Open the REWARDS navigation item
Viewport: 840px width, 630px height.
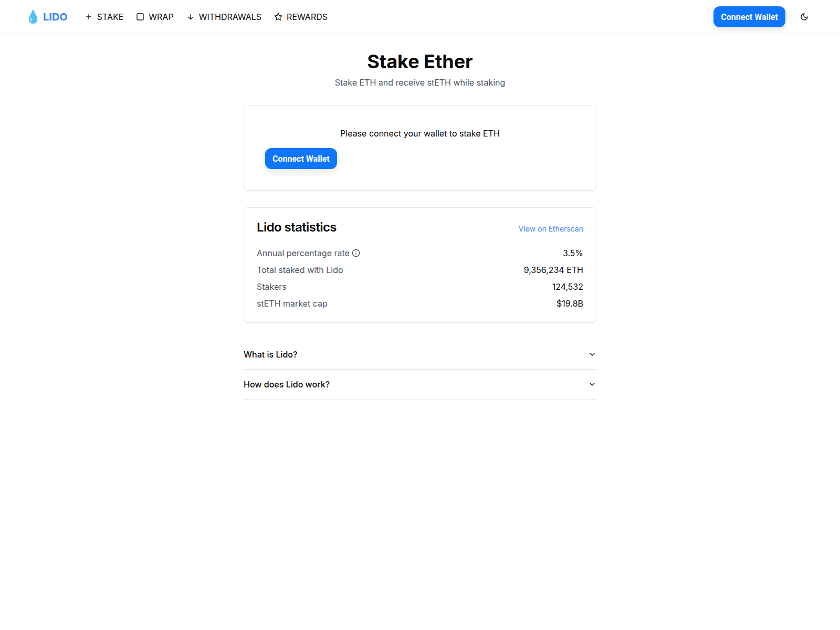click(x=301, y=17)
